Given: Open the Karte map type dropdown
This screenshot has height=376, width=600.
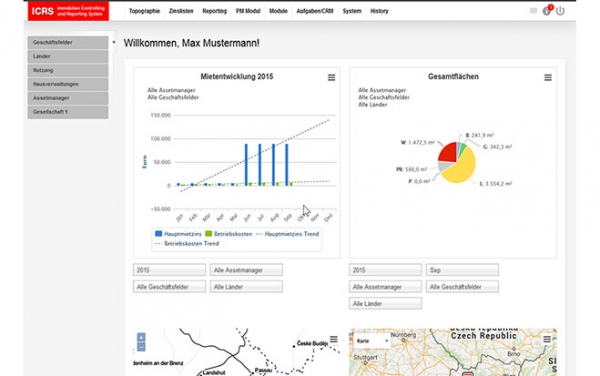Looking at the screenshot, I should 372,341.
